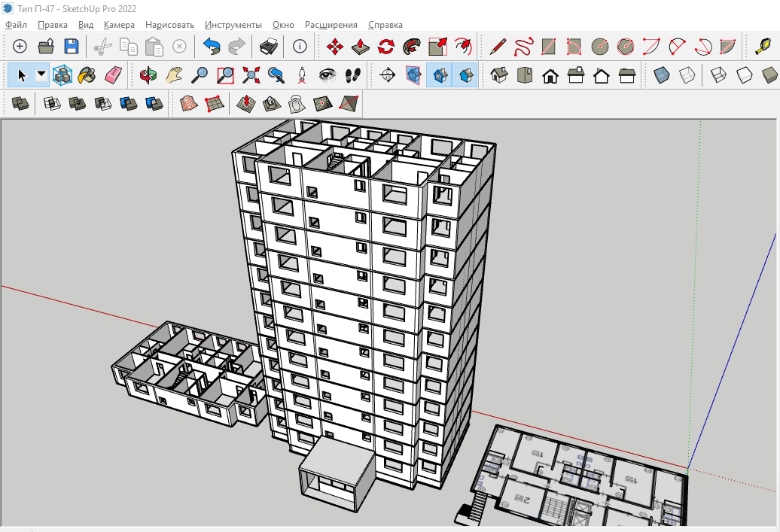Select the pink Eraser tool
The width and height of the screenshot is (780, 532).
pos(114,75)
